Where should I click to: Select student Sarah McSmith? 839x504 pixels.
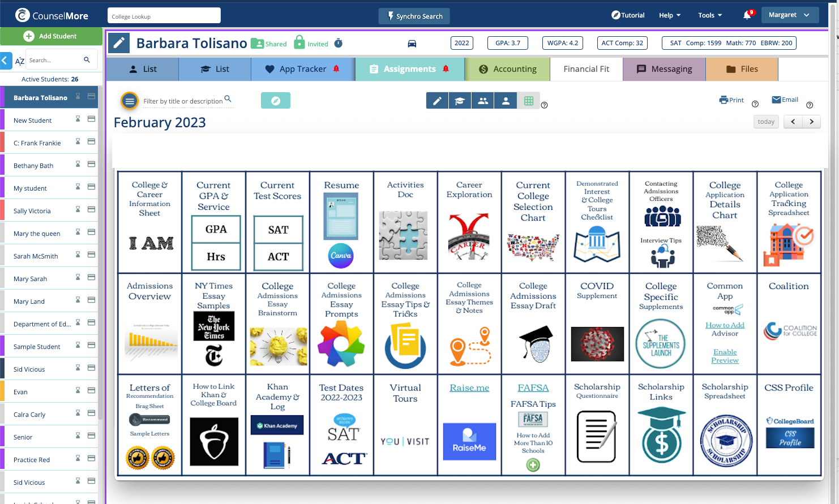pyautogui.click(x=36, y=256)
